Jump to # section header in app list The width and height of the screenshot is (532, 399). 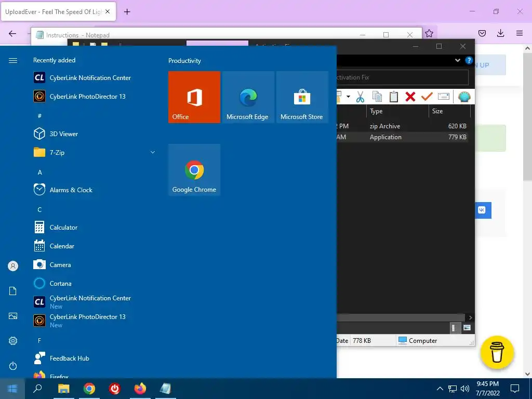[x=39, y=116]
